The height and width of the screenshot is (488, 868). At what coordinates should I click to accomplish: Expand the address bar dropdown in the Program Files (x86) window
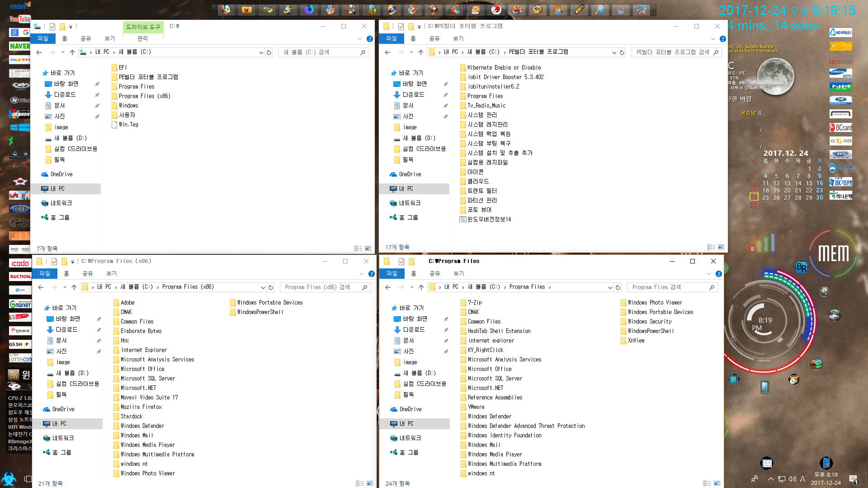point(263,287)
